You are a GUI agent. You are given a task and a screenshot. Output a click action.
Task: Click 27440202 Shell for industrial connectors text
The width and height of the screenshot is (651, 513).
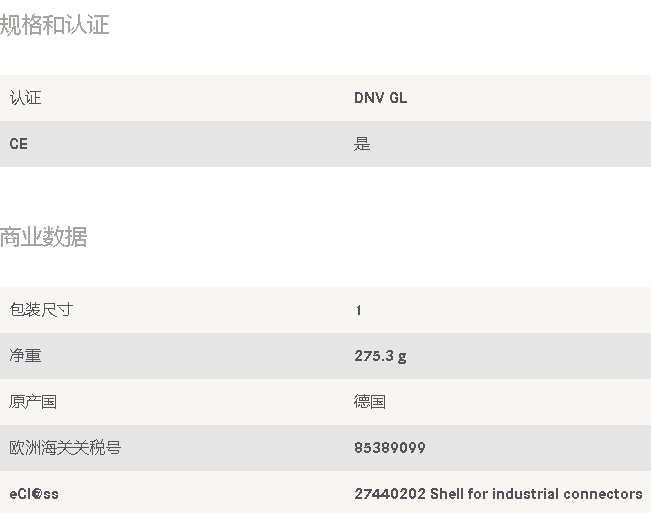(498, 494)
